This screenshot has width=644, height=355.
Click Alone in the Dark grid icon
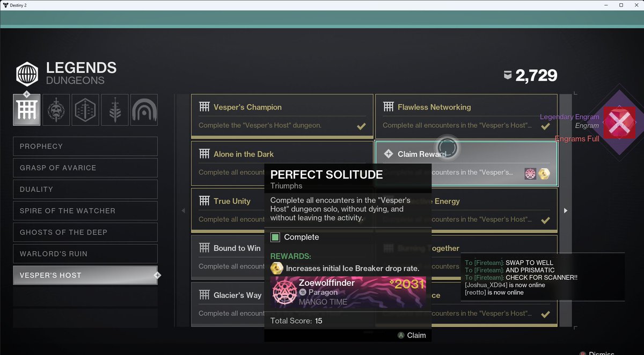coord(204,154)
